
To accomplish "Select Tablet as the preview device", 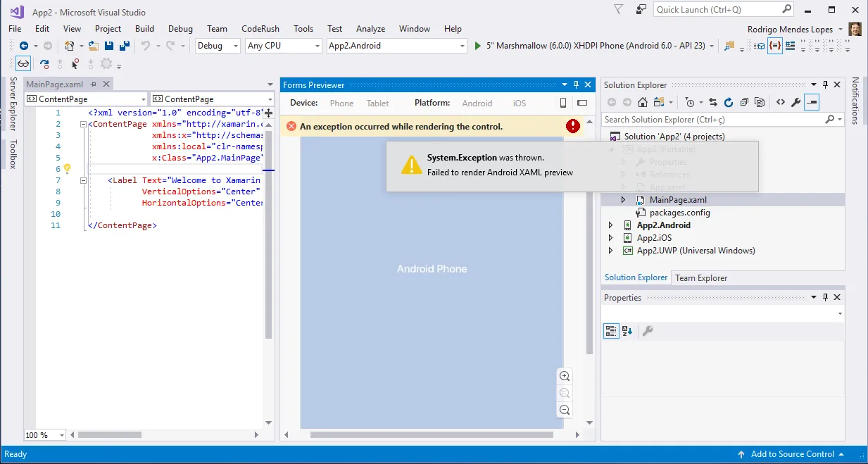I will point(377,103).
